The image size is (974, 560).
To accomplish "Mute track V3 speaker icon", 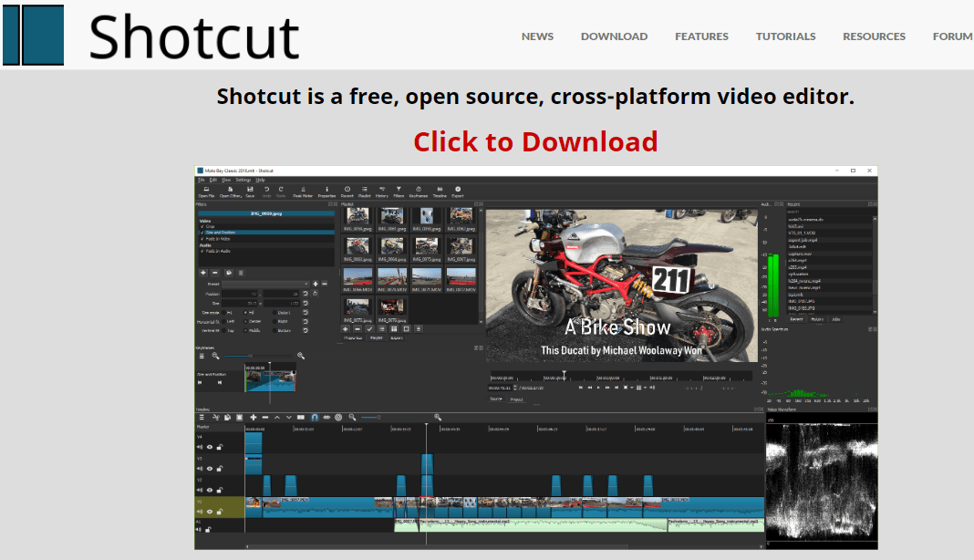I will click(200, 469).
